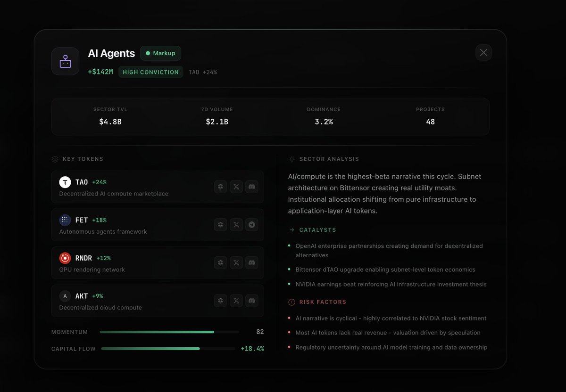Click the FET +18% change value

(99, 220)
